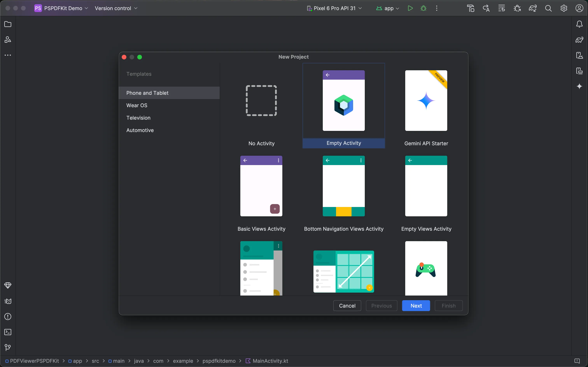Open the Logcat tool window
588x367 pixels.
point(8,301)
